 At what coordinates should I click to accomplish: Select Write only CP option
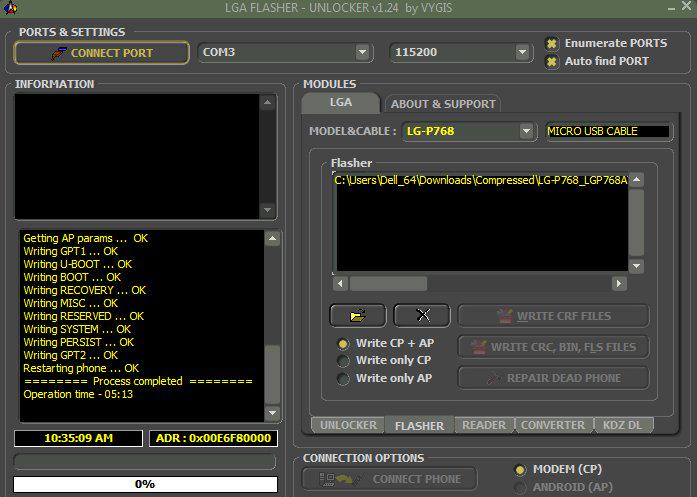pyautogui.click(x=343, y=361)
